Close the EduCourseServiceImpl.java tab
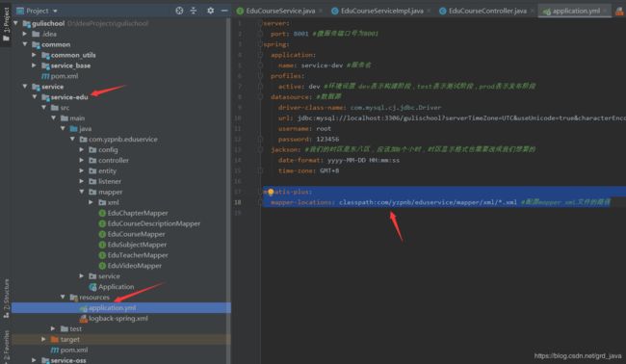Viewport: 626px width, 364px height. pos(429,11)
